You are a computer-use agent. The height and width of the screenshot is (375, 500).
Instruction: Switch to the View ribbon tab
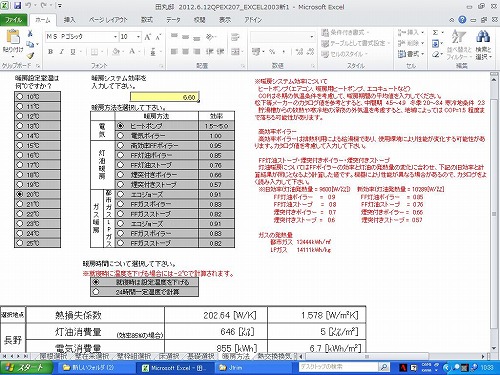225,20
